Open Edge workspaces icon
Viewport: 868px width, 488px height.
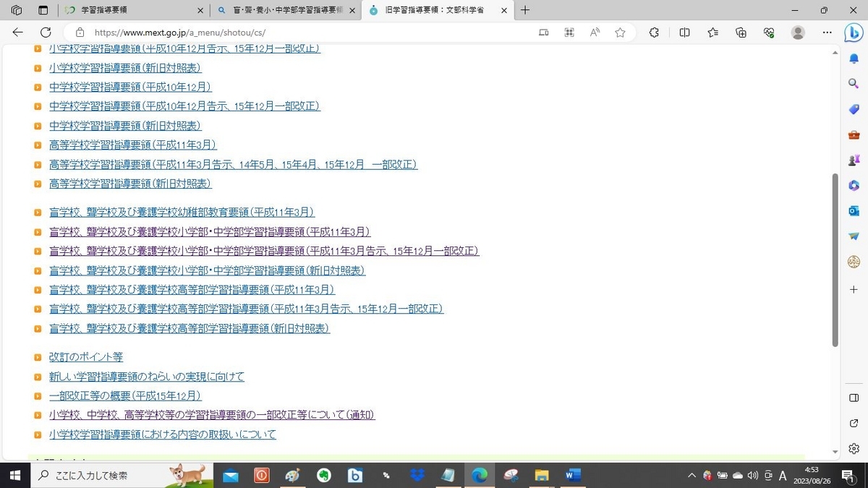[17, 10]
